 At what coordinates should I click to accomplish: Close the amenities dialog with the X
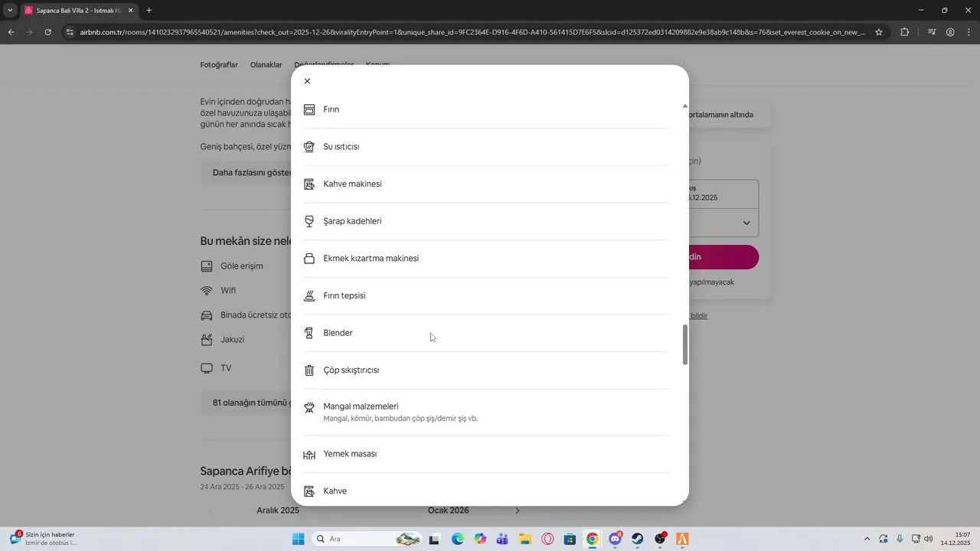(x=307, y=81)
